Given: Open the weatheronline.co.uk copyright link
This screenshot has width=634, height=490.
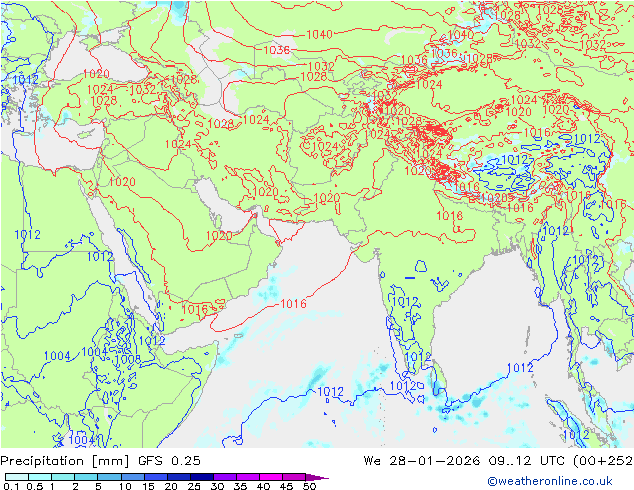Looking at the screenshot, I should tap(550, 481).
